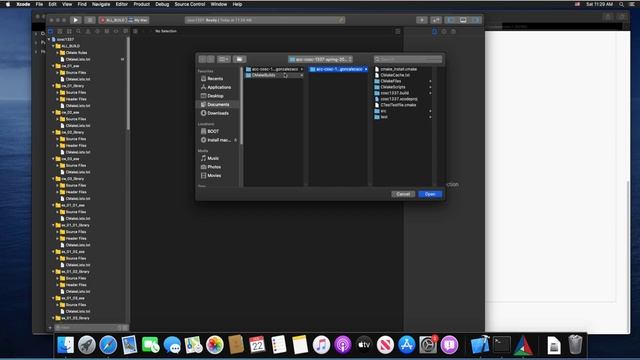Collapse the cw_01_library group
The width and height of the screenshot is (640, 360).
(53, 86)
